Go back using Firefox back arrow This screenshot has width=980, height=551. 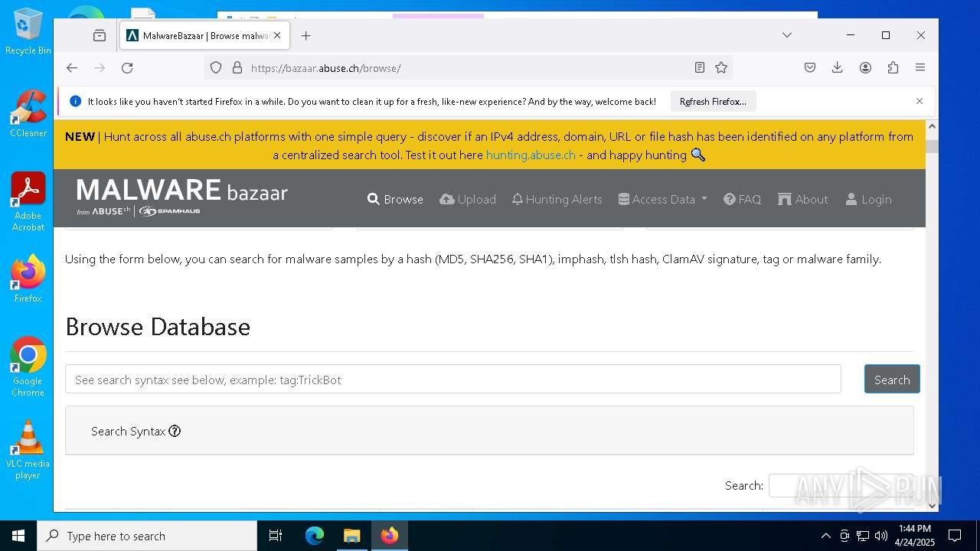click(72, 68)
